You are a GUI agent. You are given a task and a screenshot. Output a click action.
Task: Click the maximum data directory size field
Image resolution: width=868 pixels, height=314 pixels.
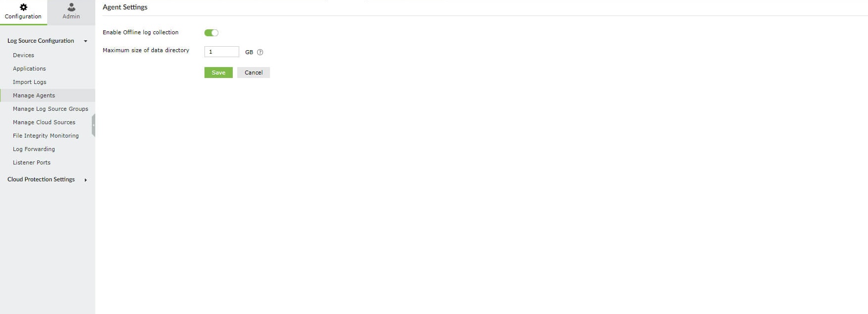click(222, 52)
